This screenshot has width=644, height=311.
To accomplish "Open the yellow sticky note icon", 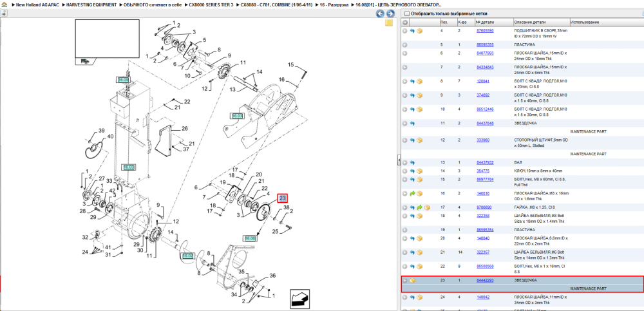I will tap(388, 23).
